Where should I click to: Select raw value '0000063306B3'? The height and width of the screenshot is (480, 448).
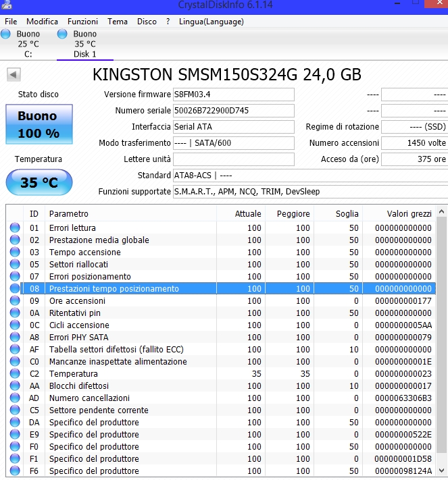click(x=403, y=398)
